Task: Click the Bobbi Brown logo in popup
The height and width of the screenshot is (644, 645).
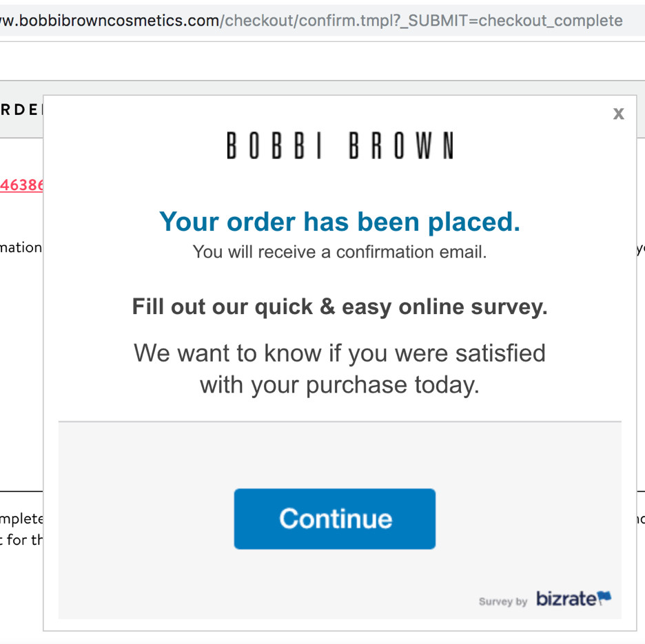Action: pos(340,145)
